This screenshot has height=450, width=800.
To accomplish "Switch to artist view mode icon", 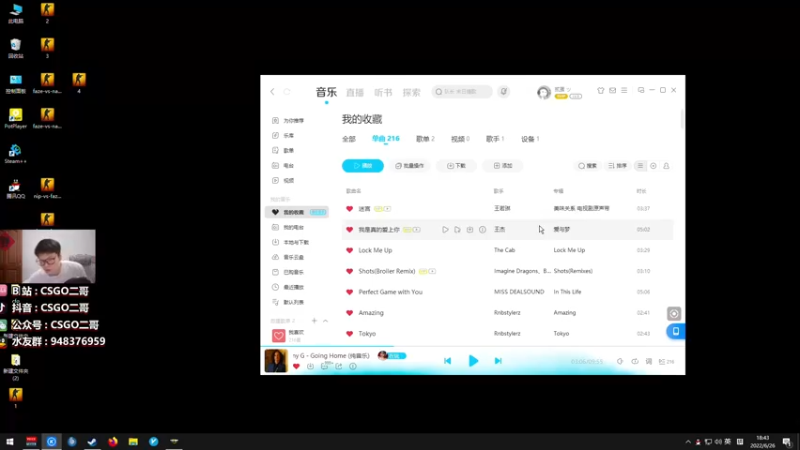I will tap(666, 166).
